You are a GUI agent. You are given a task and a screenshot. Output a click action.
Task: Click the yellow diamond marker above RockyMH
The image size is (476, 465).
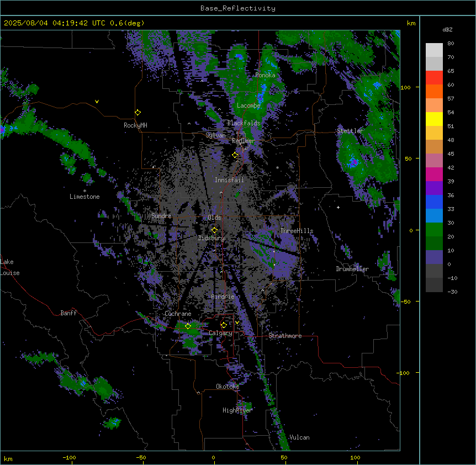click(138, 113)
